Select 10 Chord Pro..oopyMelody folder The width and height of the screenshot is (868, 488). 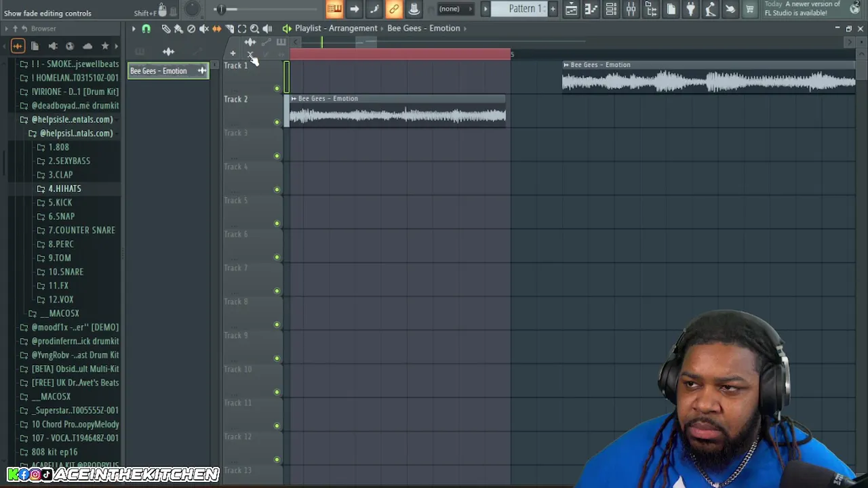click(x=68, y=424)
